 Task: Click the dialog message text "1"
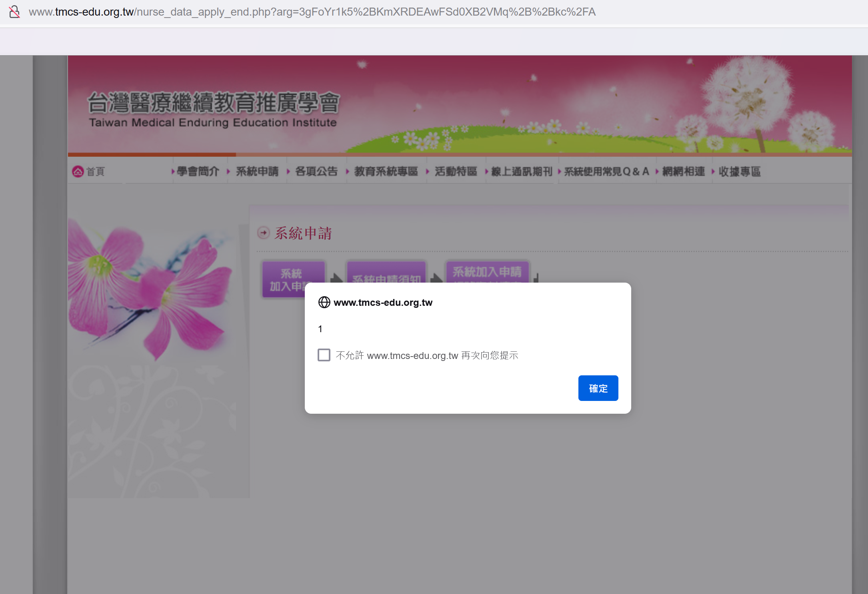pos(320,329)
